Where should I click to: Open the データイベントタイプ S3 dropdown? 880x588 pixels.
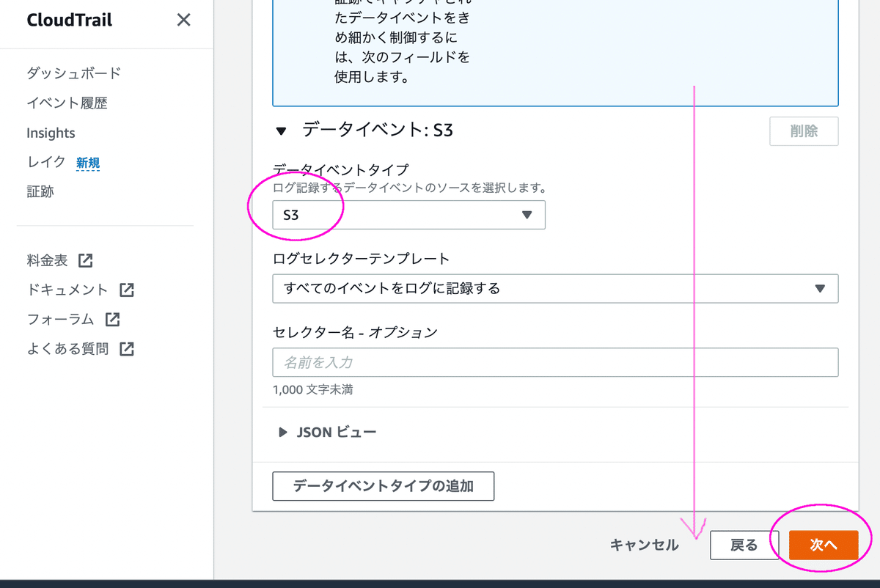point(408,215)
